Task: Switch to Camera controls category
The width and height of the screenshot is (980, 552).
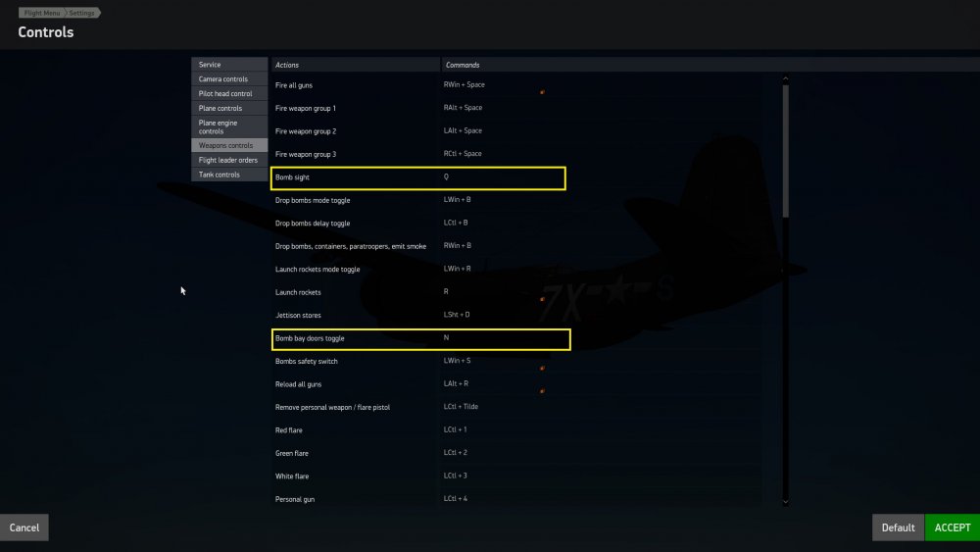Action: [229, 78]
